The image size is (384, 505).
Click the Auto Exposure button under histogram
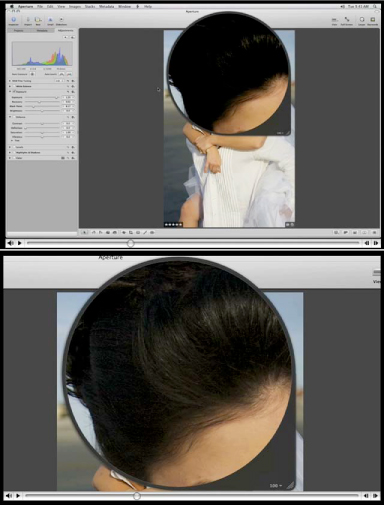[32, 74]
